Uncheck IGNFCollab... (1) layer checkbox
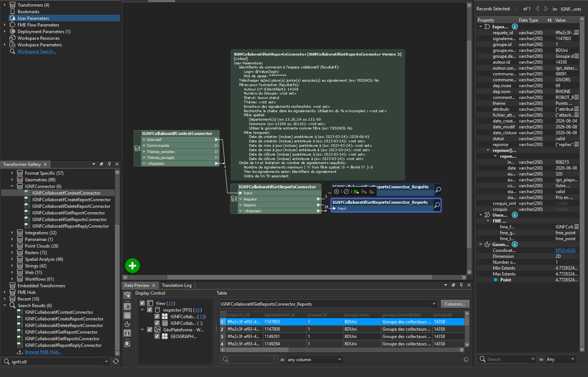Screen dimensions: 588x377 coord(157,323)
